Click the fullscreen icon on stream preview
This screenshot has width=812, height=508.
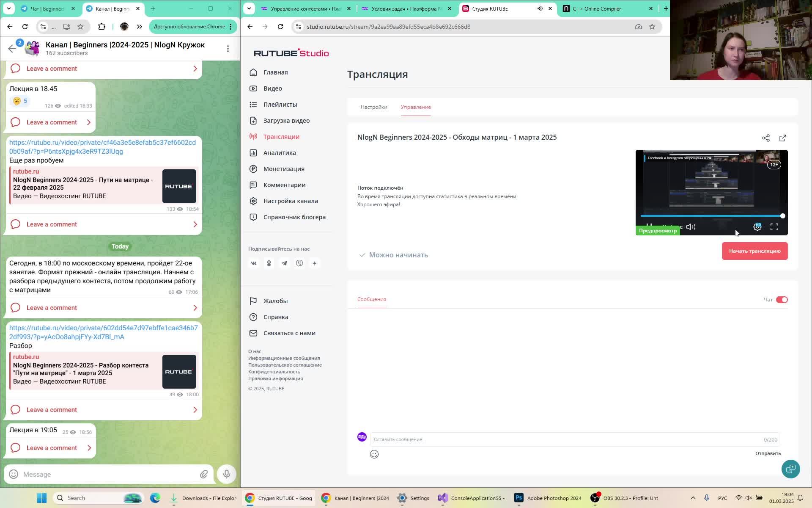tap(774, 226)
